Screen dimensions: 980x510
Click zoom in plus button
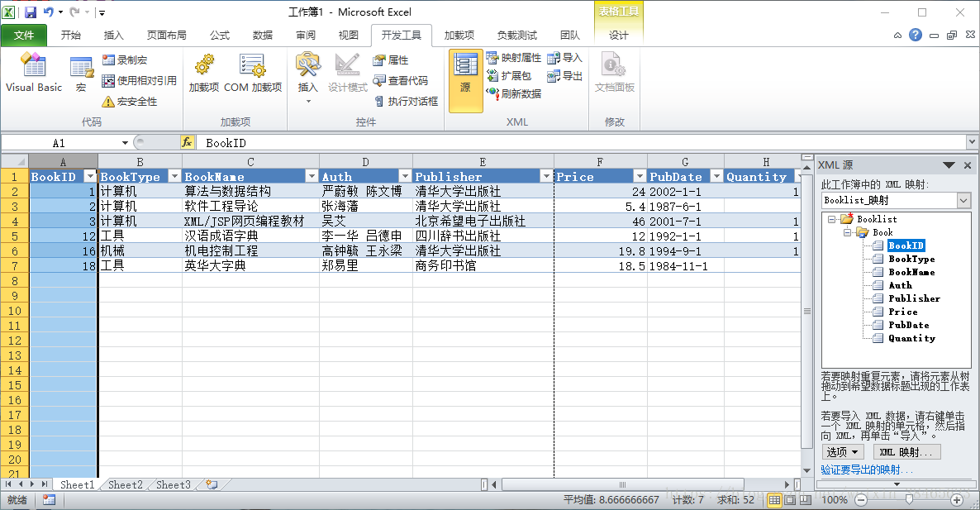click(956, 500)
